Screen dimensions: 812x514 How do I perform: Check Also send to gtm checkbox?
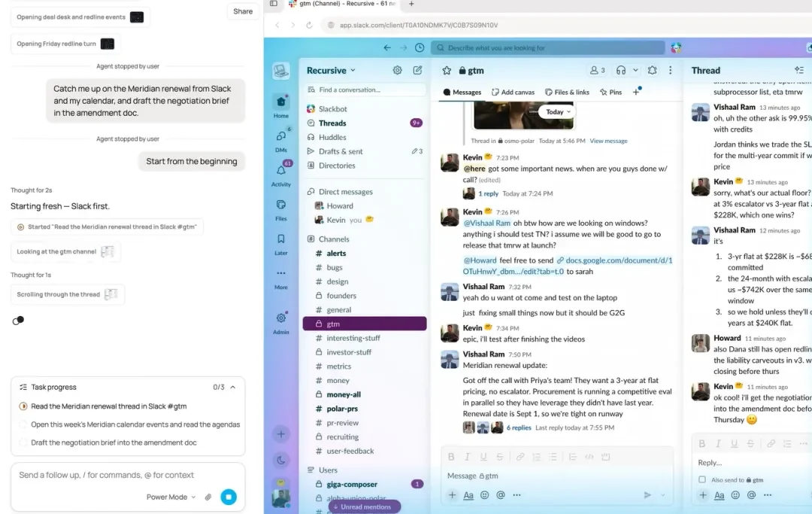(702, 480)
